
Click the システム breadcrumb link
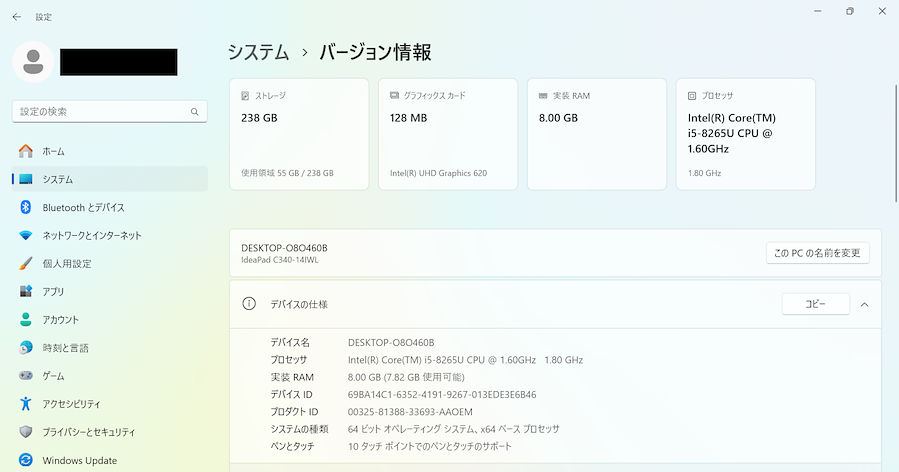pyautogui.click(x=258, y=53)
